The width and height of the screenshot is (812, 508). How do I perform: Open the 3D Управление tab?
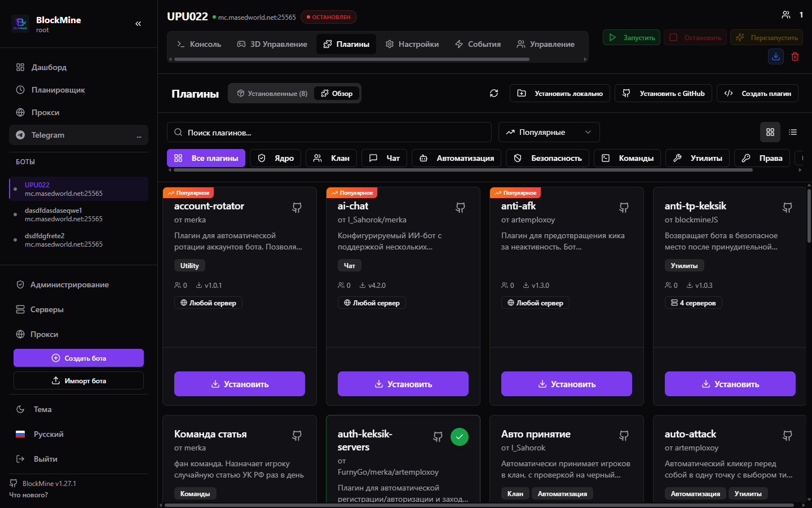[x=272, y=44]
